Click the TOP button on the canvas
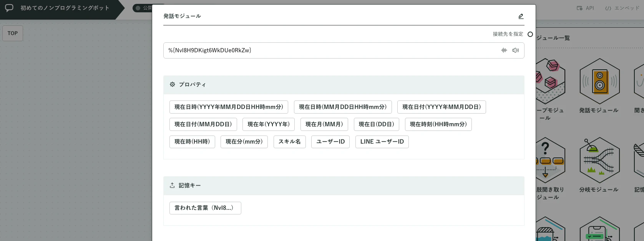Viewport: 644px width, 241px height. [x=13, y=33]
